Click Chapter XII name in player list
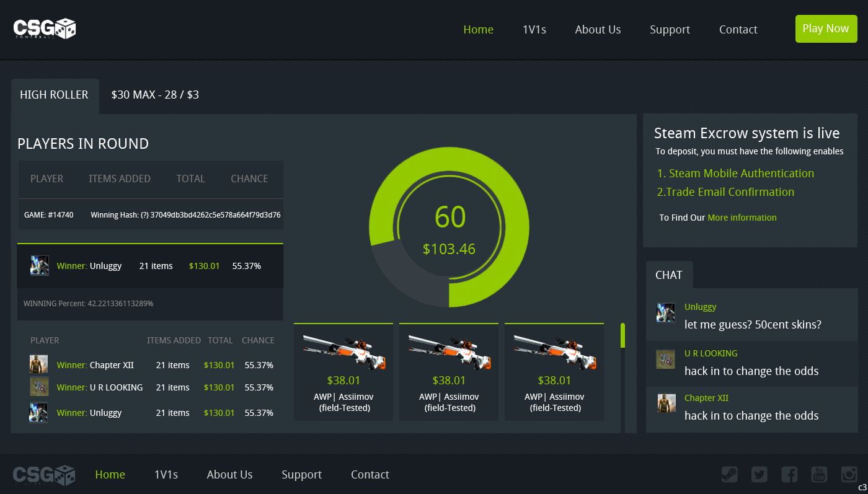Viewport: 868px width, 494px height. (x=112, y=365)
